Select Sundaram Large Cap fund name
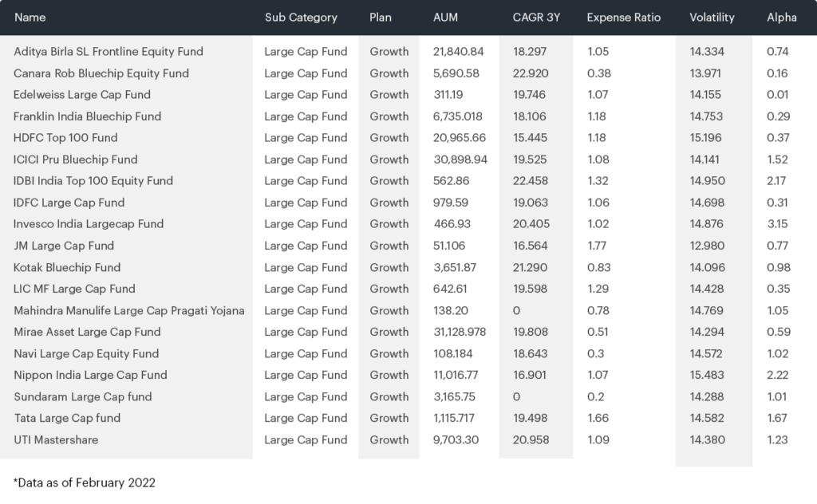Screen dimensions: 817x504 point(83,397)
